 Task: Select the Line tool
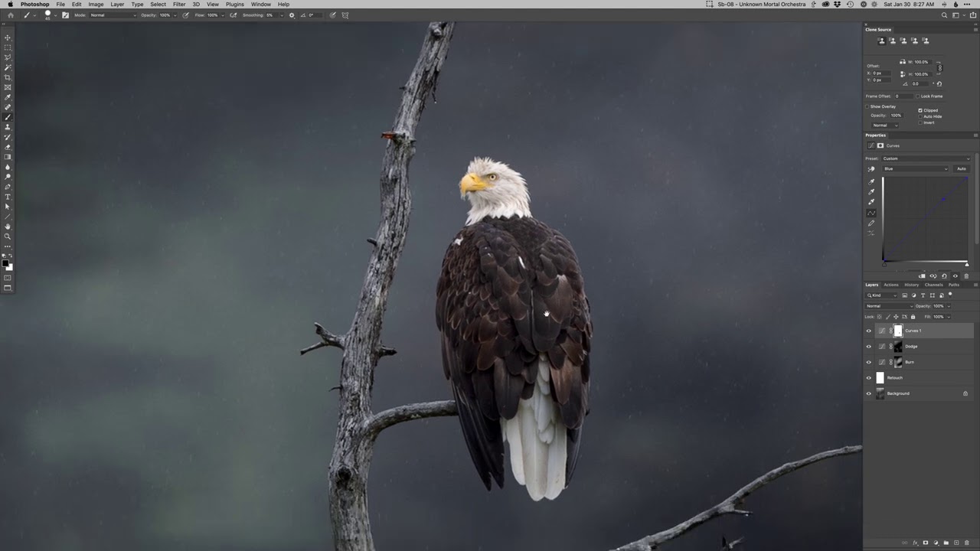coord(8,217)
